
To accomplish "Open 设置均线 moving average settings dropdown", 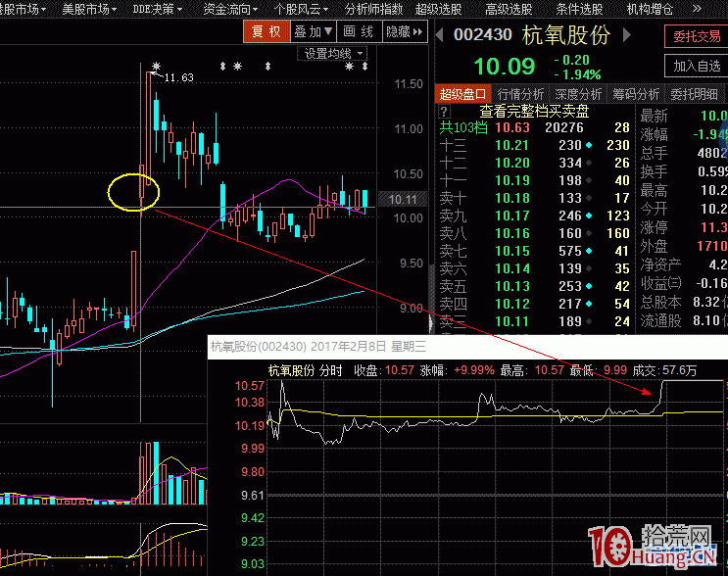I will click(x=332, y=54).
